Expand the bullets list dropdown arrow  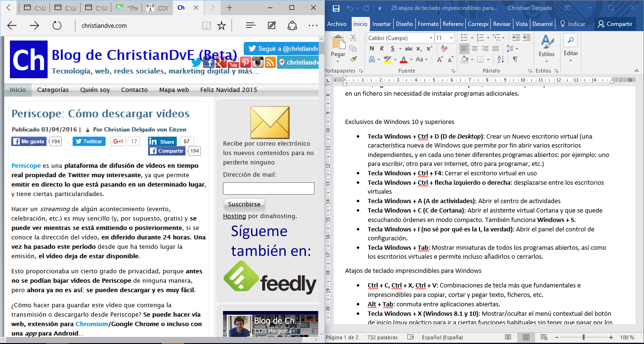click(x=472, y=38)
